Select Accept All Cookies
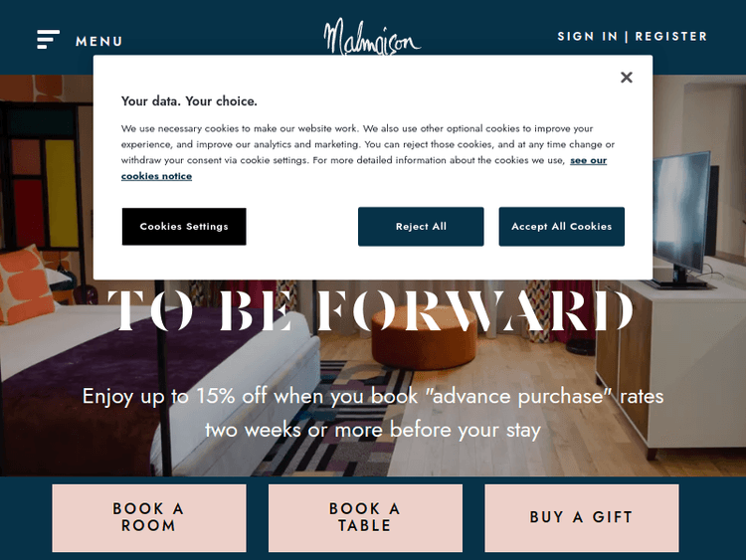This screenshot has width=746, height=560. [x=561, y=227]
